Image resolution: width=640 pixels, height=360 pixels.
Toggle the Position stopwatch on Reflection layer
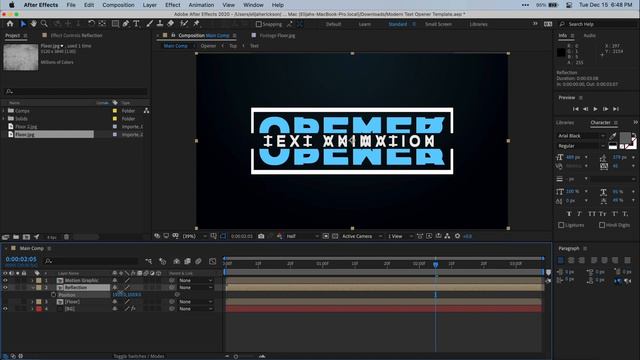click(53, 295)
